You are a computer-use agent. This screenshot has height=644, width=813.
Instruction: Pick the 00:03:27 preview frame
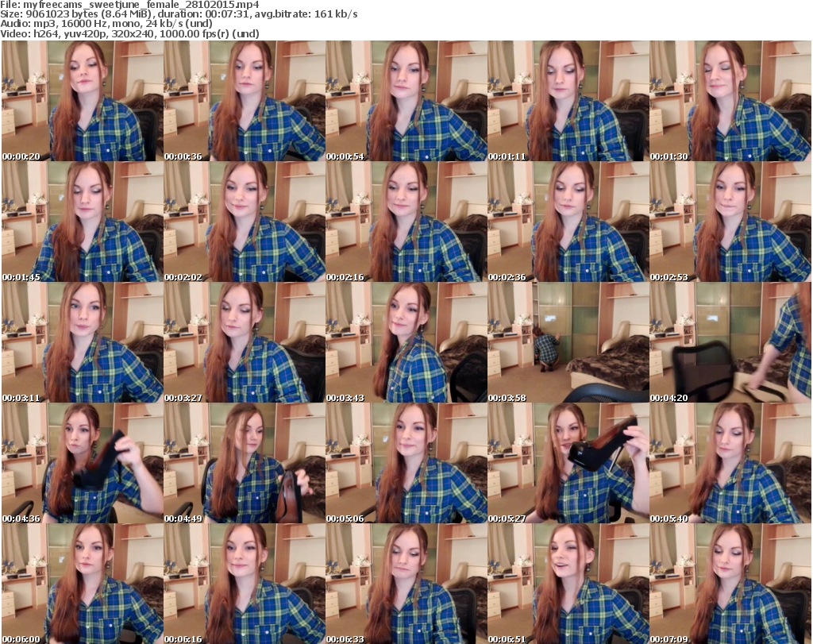[245, 342]
